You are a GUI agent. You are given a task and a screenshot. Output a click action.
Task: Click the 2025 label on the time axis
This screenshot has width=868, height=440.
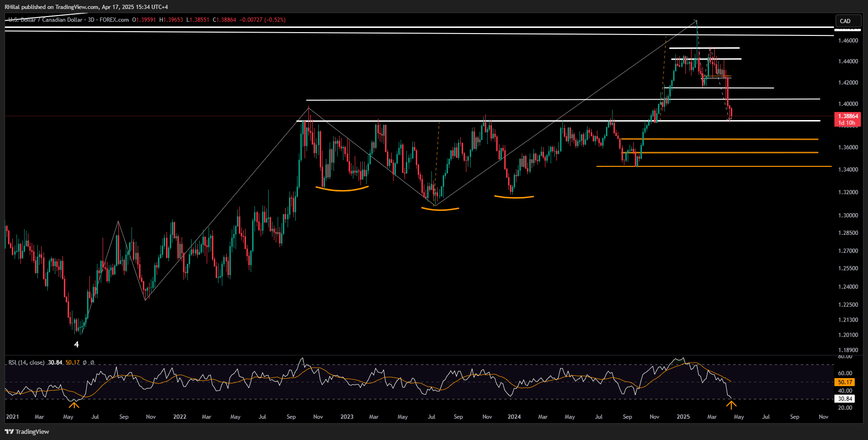point(683,417)
